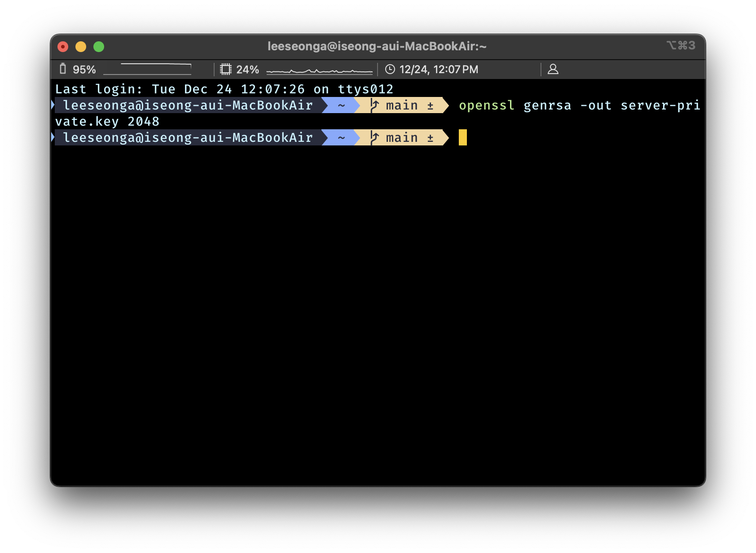The width and height of the screenshot is (756, 553).
Task: Click the vate.key 2048 wrapped line
Action: pos(107,122)
